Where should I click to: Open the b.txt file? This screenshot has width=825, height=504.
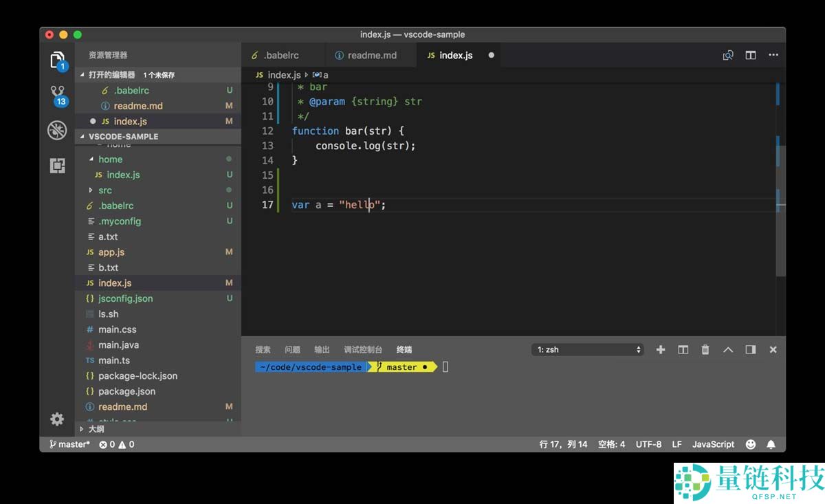158,267
